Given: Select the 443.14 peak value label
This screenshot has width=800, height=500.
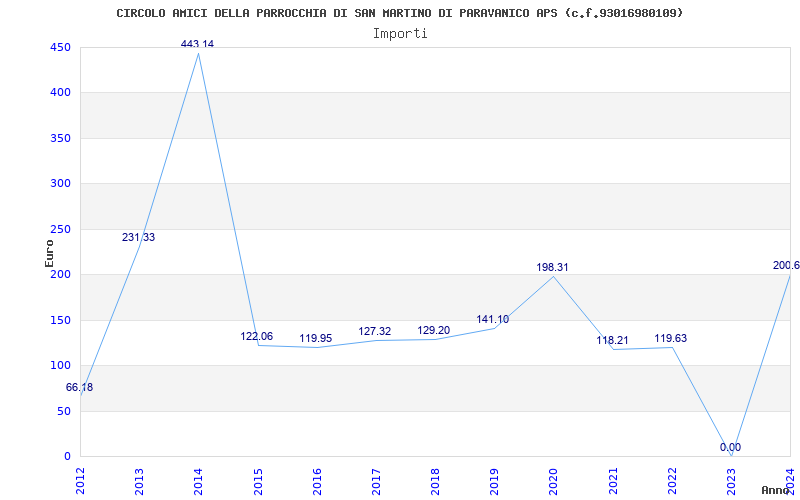Looking at the screenshot, I should pyautogui.click(x=197, y=44).
